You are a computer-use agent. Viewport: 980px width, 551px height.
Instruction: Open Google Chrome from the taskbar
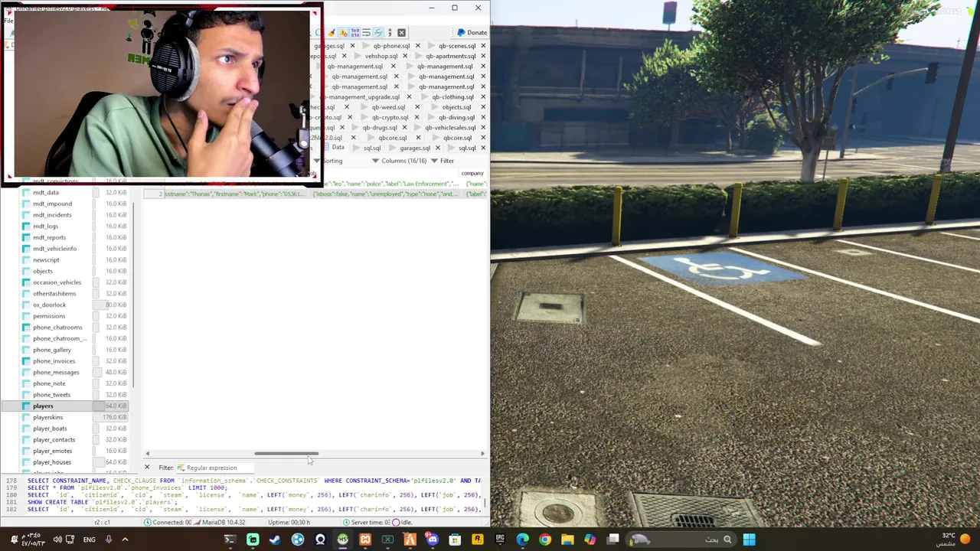544,540
